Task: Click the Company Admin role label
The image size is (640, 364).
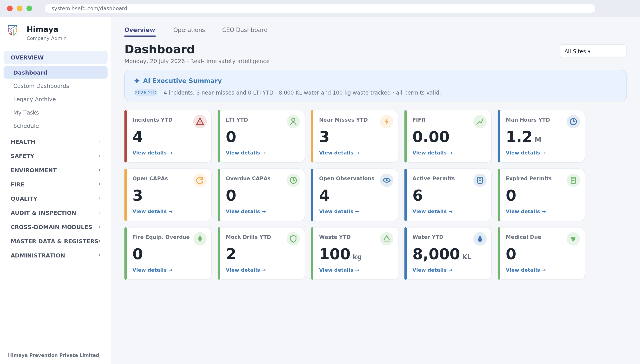Action: pos(46,38)
